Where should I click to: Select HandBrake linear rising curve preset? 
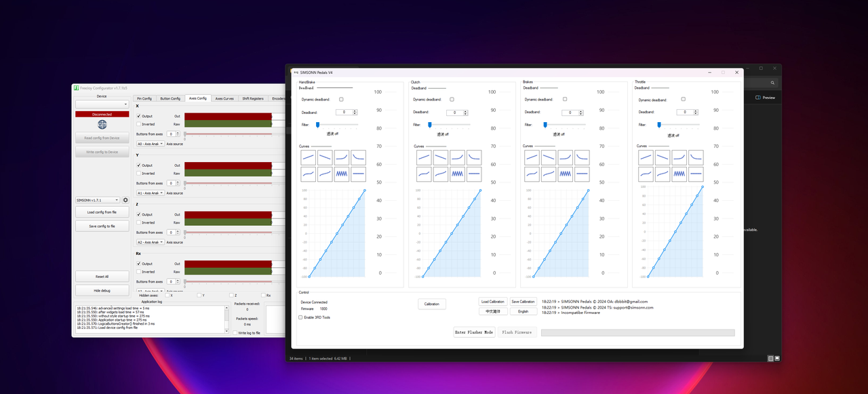point(309,157)
